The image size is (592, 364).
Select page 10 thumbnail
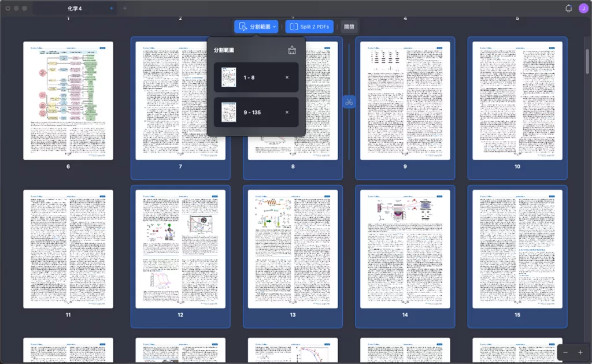(517, 101)
